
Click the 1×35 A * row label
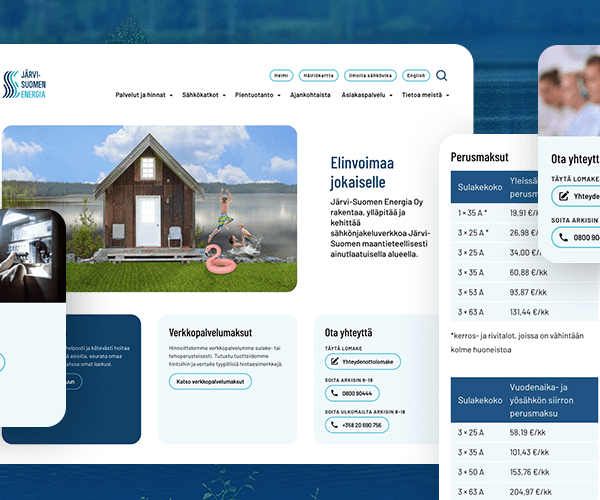click(x=473, y=213)
